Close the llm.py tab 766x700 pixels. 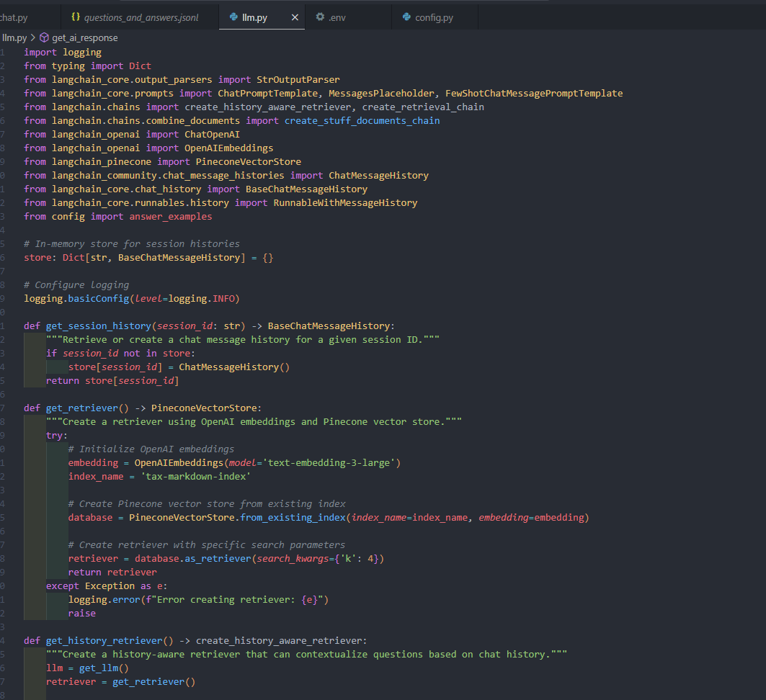295,17
